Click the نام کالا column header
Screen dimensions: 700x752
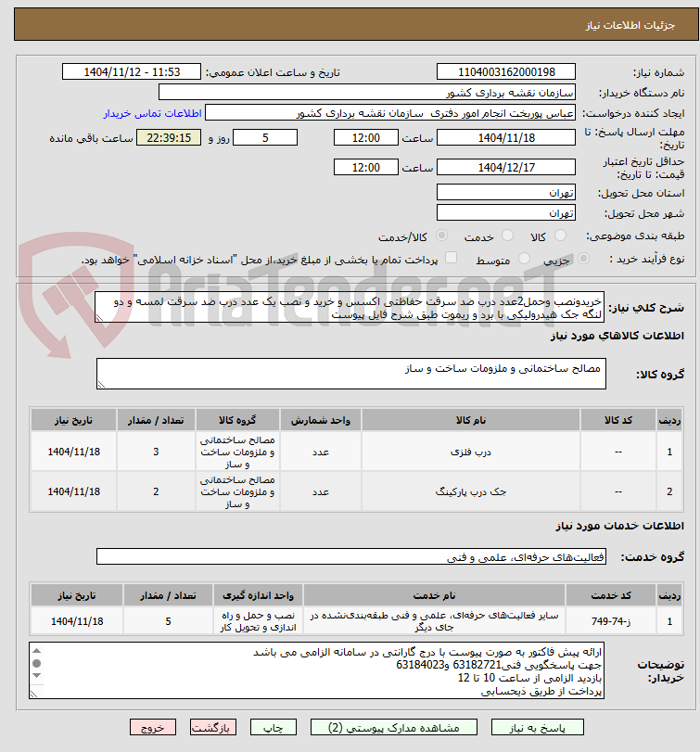click(x=471, y=420)
